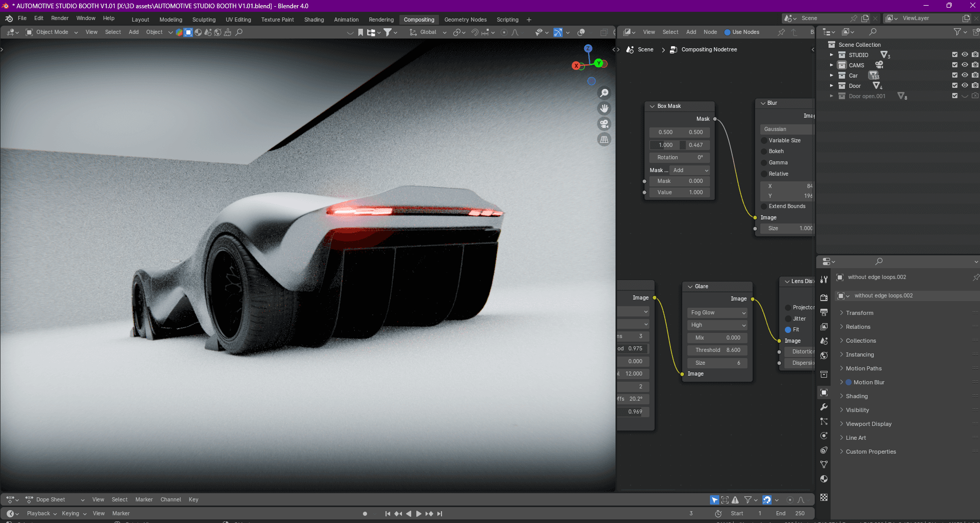Toggle the Use Nodes checkbox
Viewport: 980px width, 523px height.
pyautogui.click(x=727, y=32)
